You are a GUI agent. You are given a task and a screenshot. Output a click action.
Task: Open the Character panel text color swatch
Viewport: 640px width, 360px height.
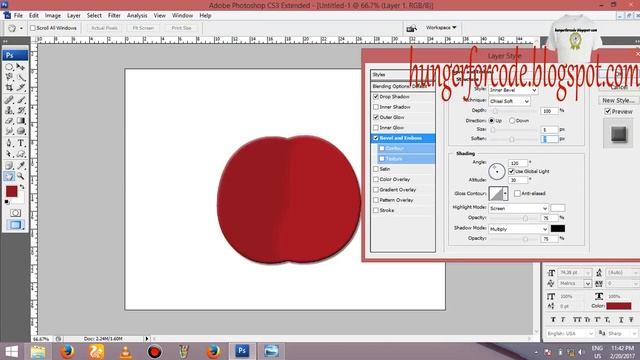coord(619,306)
